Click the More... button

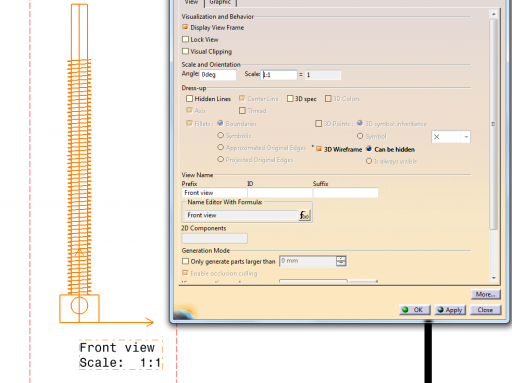(486, 294)
